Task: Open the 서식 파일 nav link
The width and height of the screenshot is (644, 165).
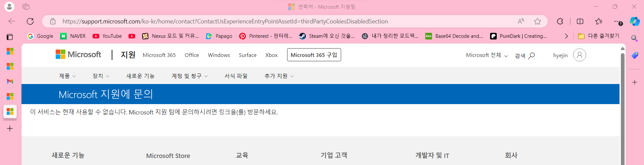Action: [x=236, y=76]
